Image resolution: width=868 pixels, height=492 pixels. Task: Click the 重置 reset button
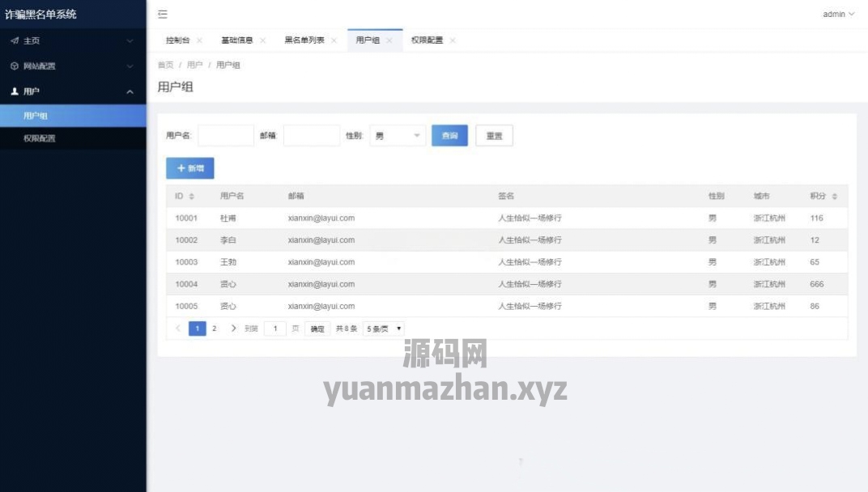click(494, 136)
